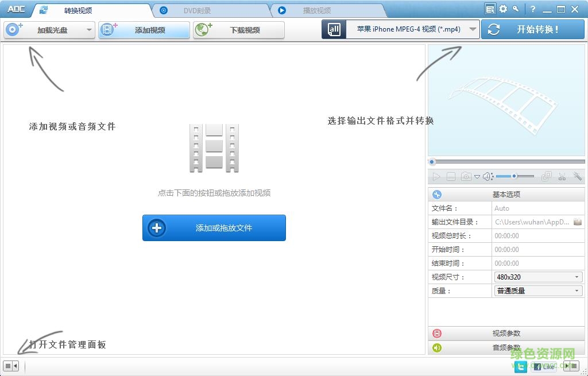Open the wrench settings icon in preview toolbar
This screenshot has height=376, width=588.
pos(577,176)
